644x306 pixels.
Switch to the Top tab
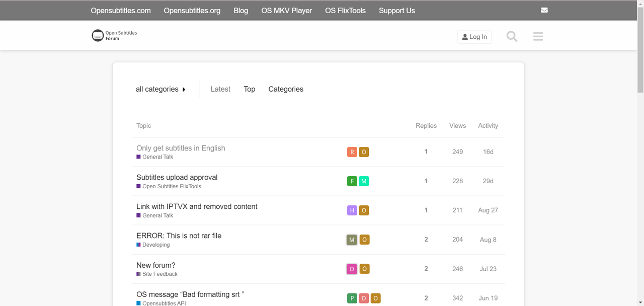click(x=250, y=89)
